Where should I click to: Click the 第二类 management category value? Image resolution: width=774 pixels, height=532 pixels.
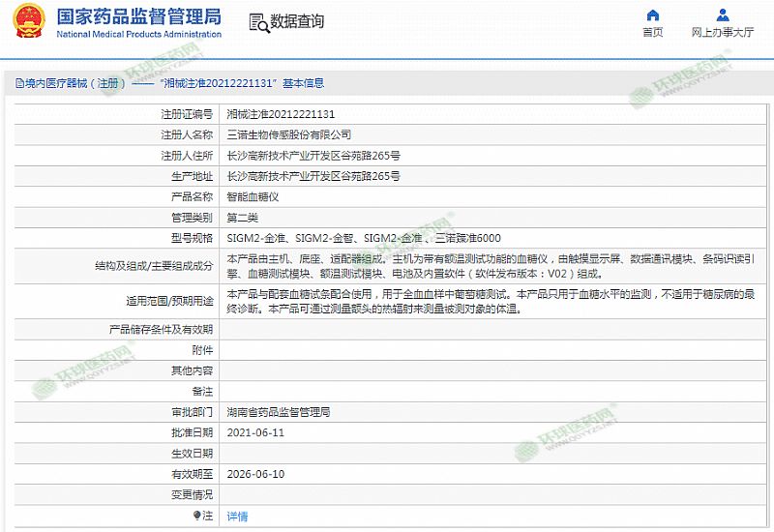click(x=242, y=218)
